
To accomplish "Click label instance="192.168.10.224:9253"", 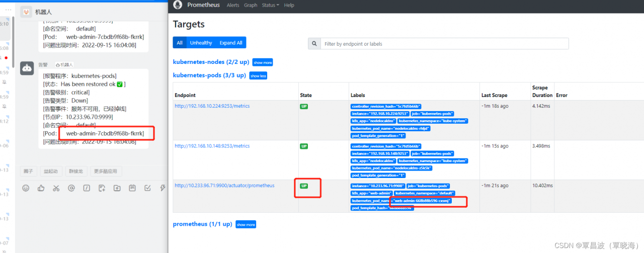I will click(380, 114).
